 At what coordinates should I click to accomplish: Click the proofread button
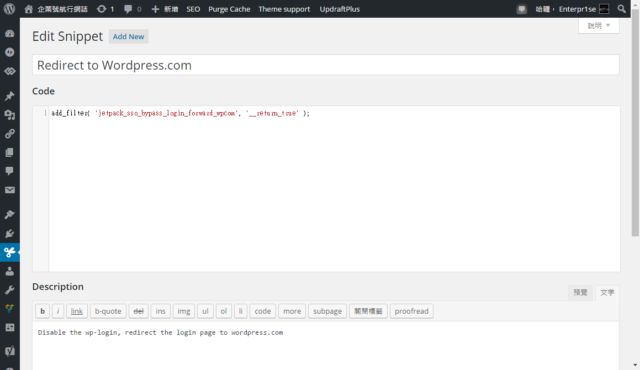[x=411, y=311]
